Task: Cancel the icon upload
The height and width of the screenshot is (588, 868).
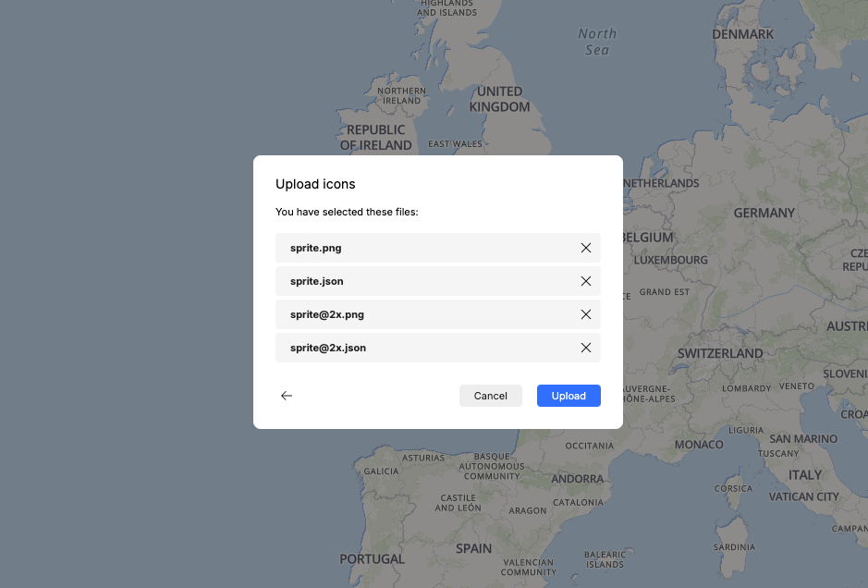Action: 490,396
